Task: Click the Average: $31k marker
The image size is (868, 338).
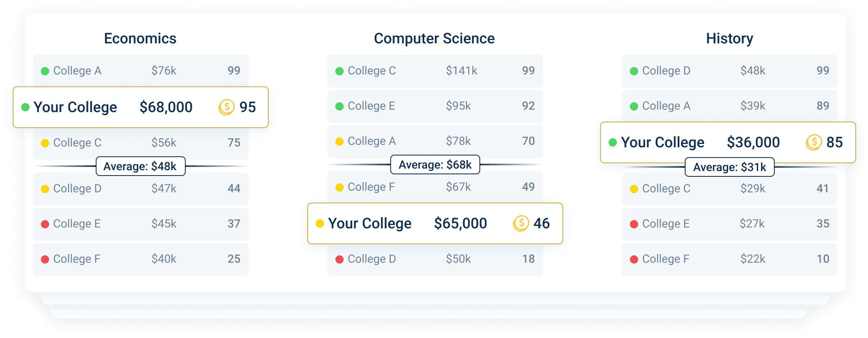Action: (730, 167)
